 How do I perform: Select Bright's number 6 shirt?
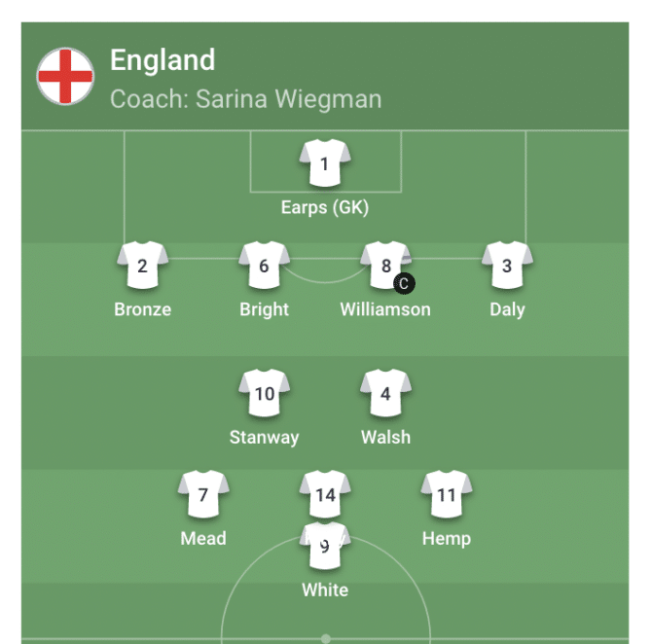pyautogui.click(x=264, y=265)
